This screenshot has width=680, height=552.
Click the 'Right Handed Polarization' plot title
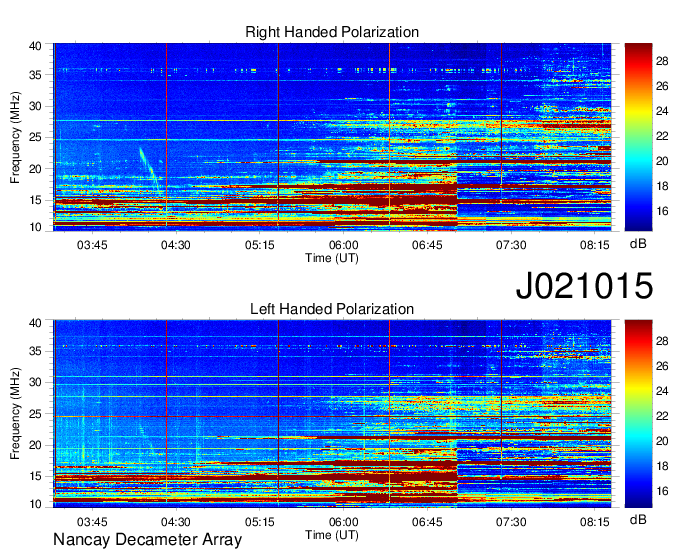coord(332,32)
